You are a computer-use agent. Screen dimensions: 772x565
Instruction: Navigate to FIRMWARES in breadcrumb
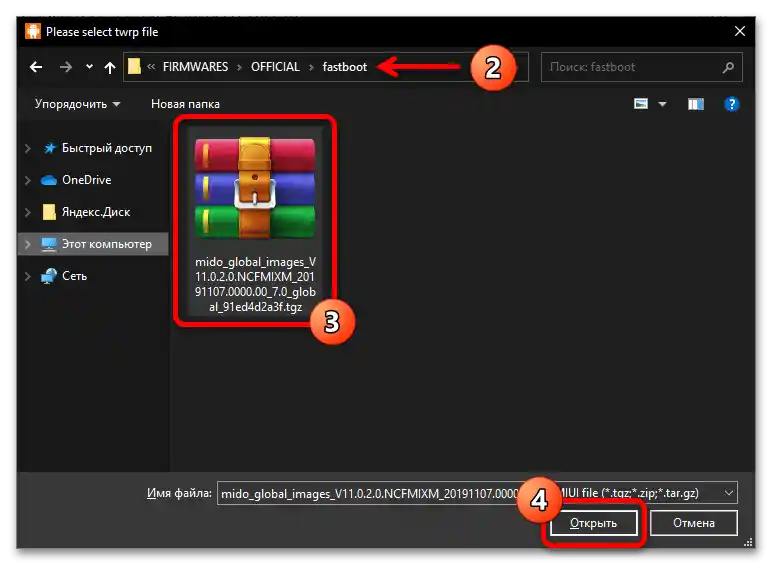pyautogui.click(x=195, y=67)
